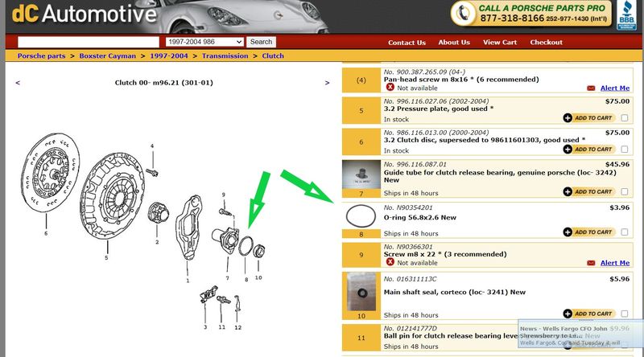This screenshot has width=644, height=357.
Task: Tick the checkbox for Main shaft seal
Action: click(625, 314)
